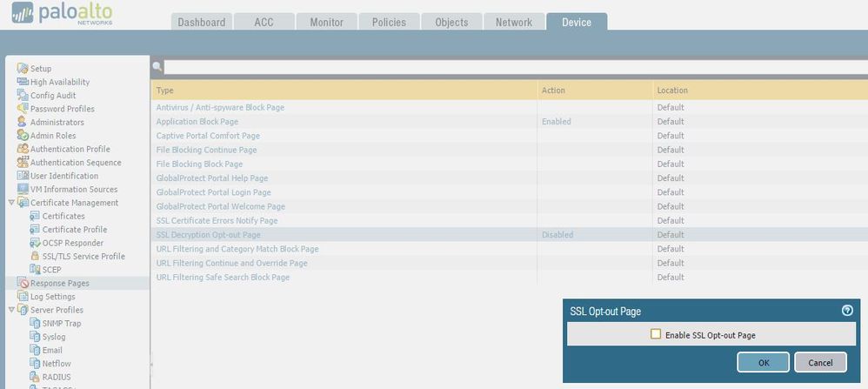868x389 pixels.
Task: Click the Setup icon in sidebar
Action: 22,68
